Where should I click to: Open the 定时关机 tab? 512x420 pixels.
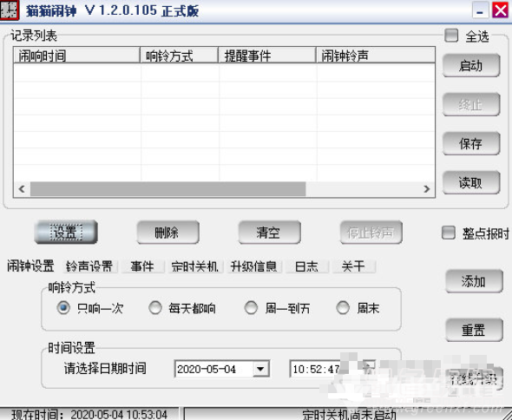pos(195,266)
